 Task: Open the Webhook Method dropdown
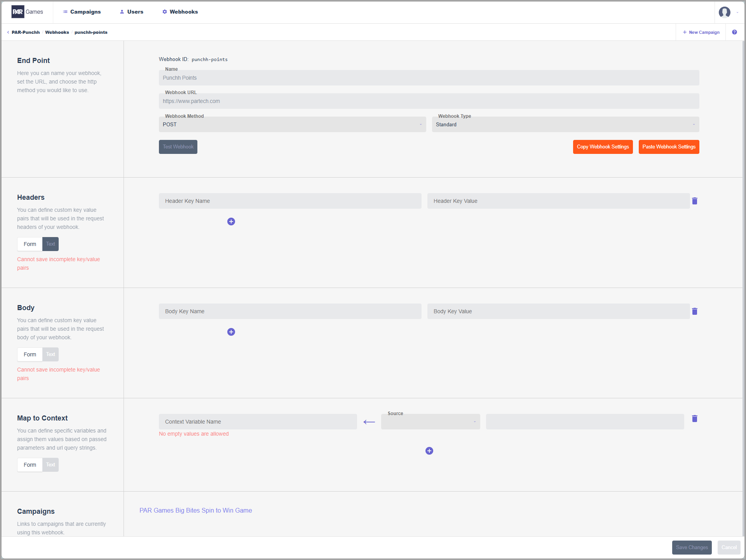(x=293, y=124)
